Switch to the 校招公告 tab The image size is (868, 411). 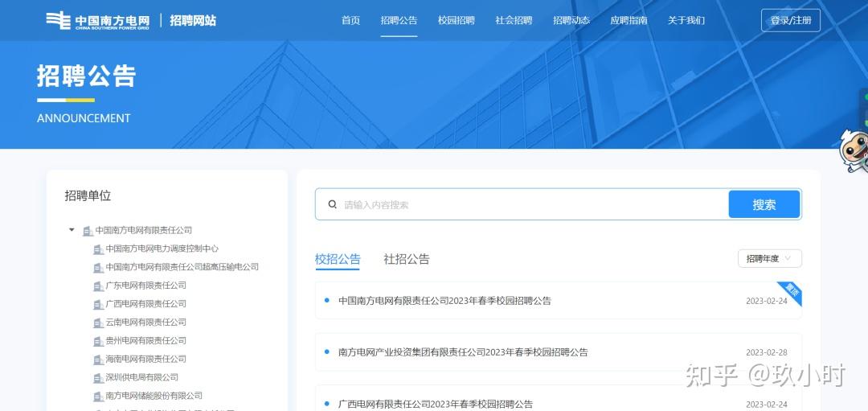click(338, 259)
